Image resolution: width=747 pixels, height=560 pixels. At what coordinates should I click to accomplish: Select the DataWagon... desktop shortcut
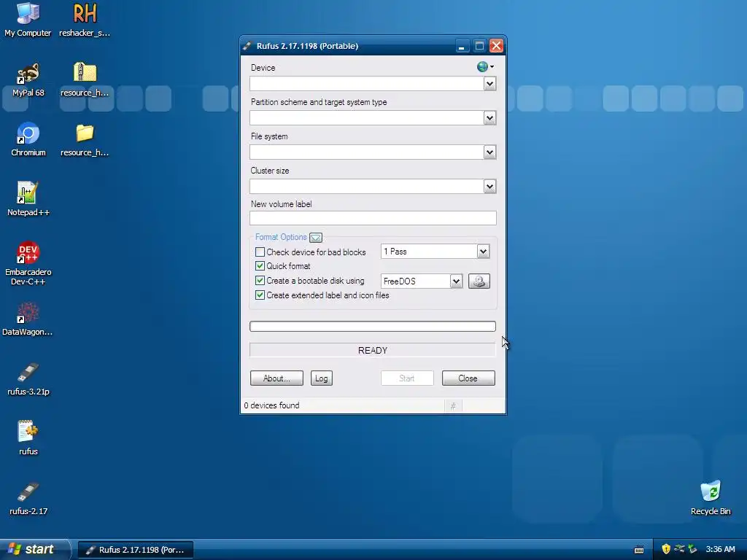tap(28, 319)
